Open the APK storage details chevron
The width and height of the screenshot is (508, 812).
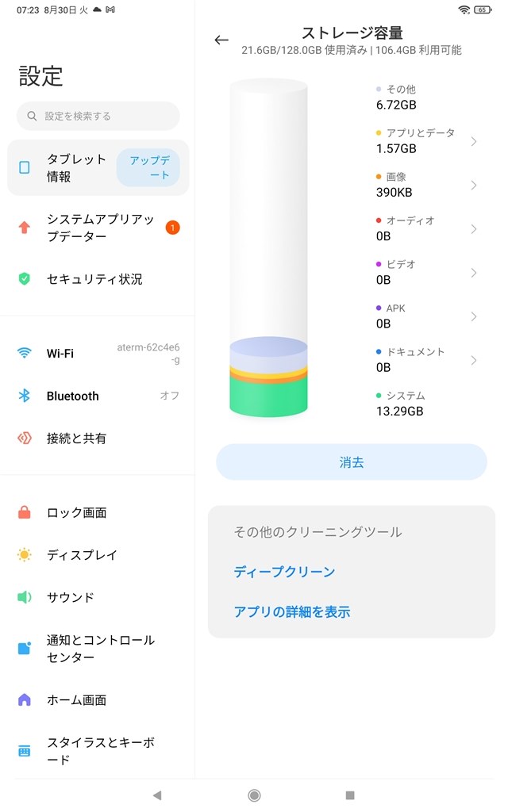click(x=474, y=316)
